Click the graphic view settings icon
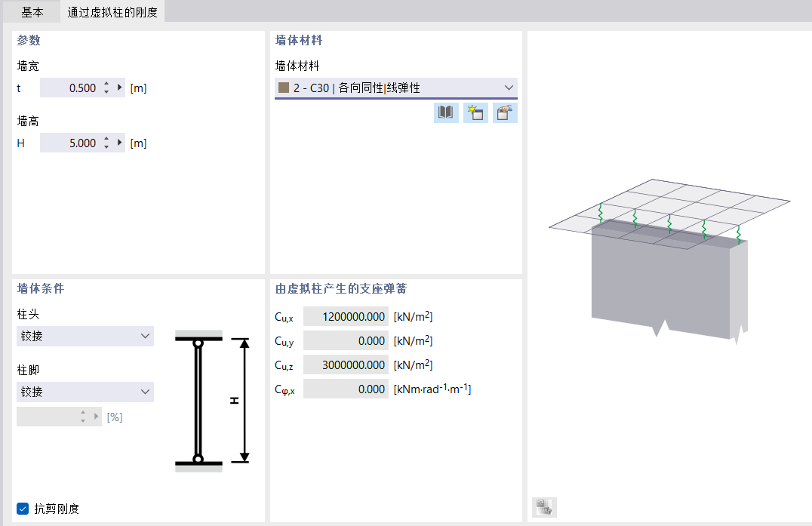 coord(543,507)
